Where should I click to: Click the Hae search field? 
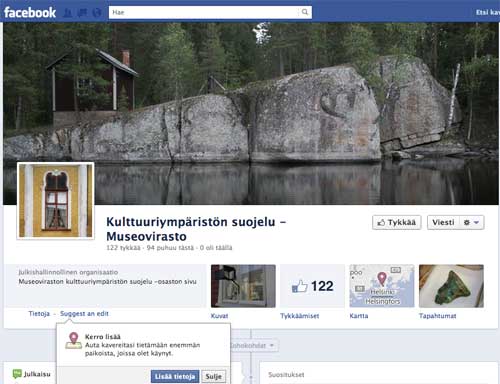pyautogui.click(x=210, y=12)
